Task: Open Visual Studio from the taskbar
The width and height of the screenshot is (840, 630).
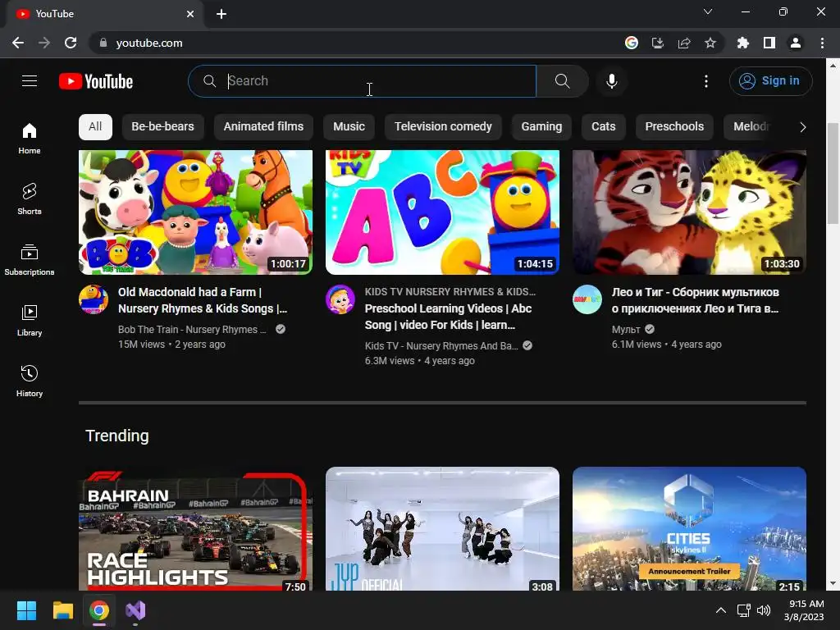Action: [135, 610]
